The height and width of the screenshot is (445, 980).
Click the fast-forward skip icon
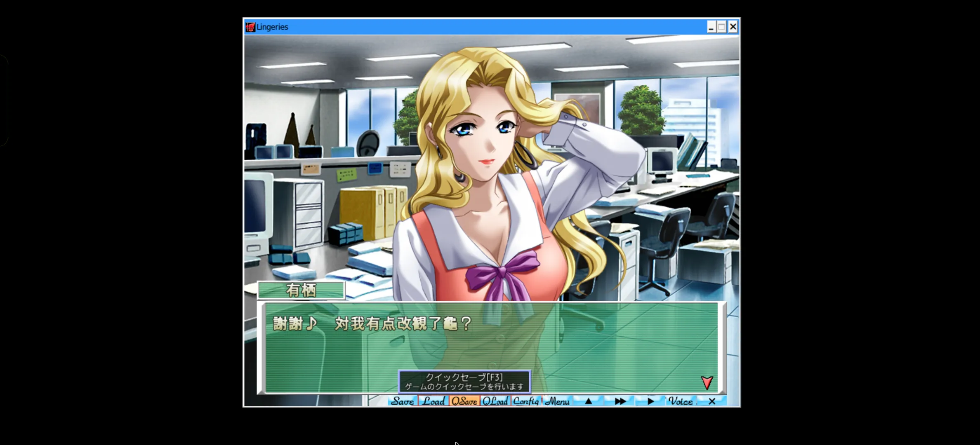point(620,401)
